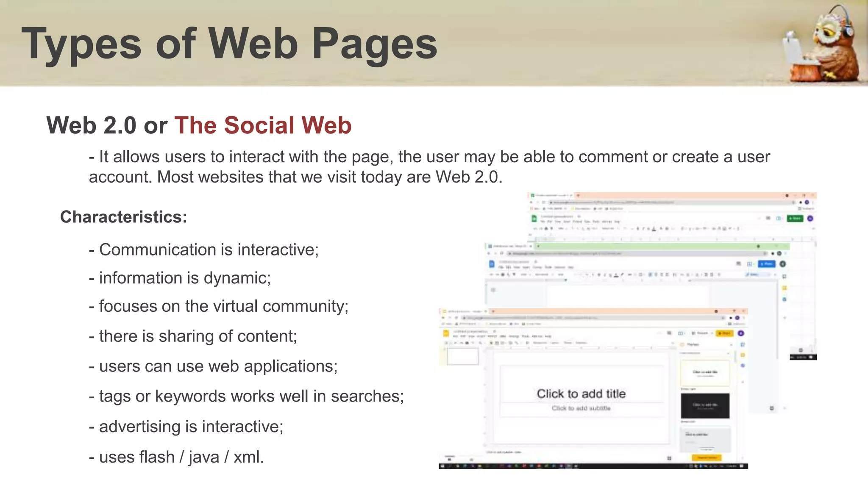This screenshot has width=868, height=488.
Task: Click the Transition button in Slides toolbar
Action: pos(581,343)
